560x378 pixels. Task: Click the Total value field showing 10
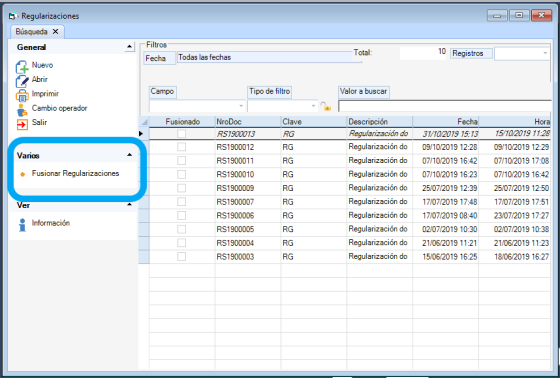point(424,52)
